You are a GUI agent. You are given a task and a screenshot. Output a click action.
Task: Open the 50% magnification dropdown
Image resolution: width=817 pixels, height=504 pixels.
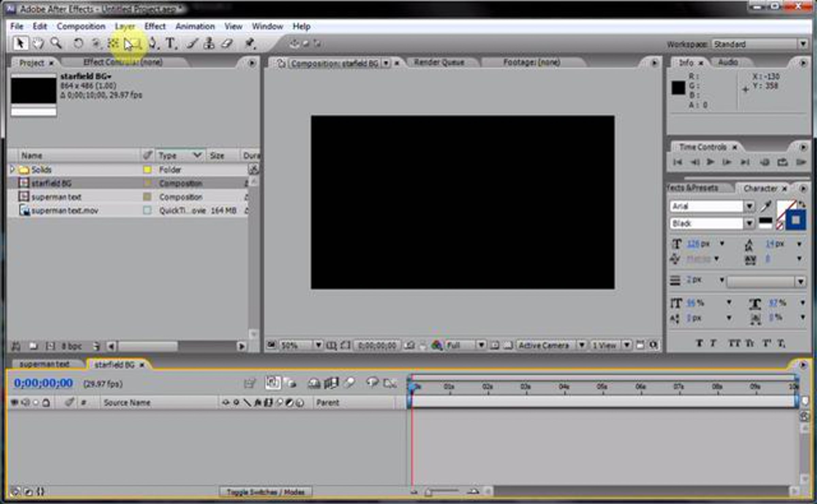coord(301,345)
